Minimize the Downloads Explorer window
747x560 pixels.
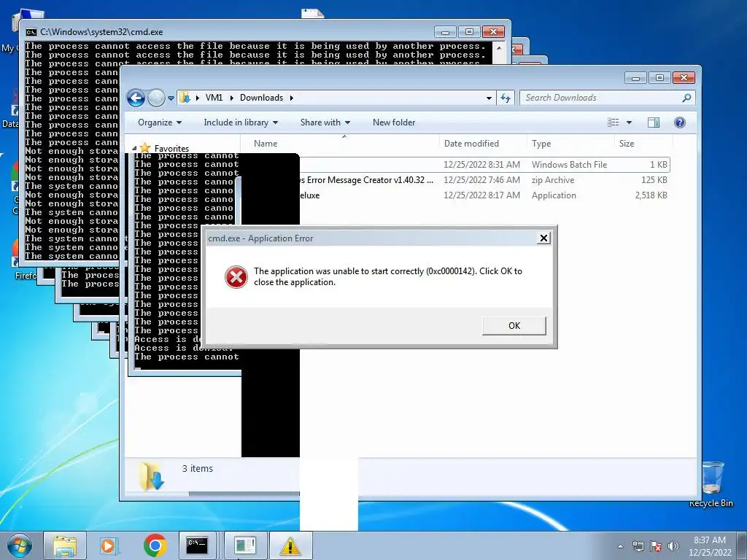point(635,77)
